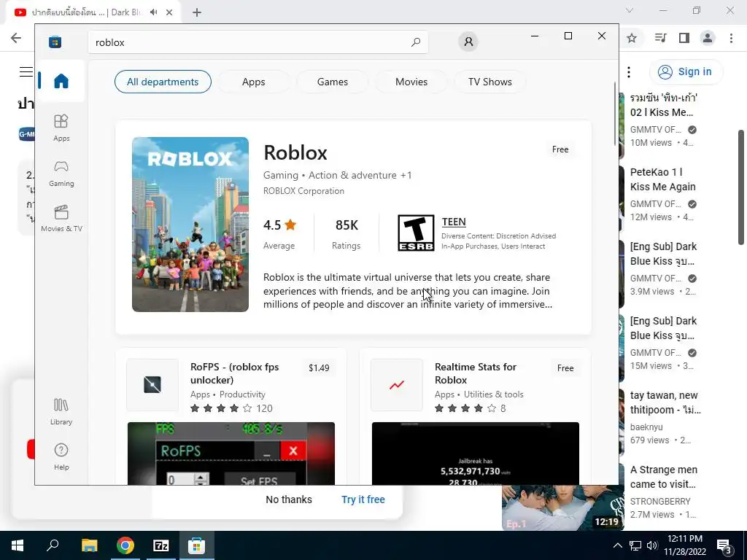Open Windows Start menu
Screen dimensions: 747x560
point(18,545)
